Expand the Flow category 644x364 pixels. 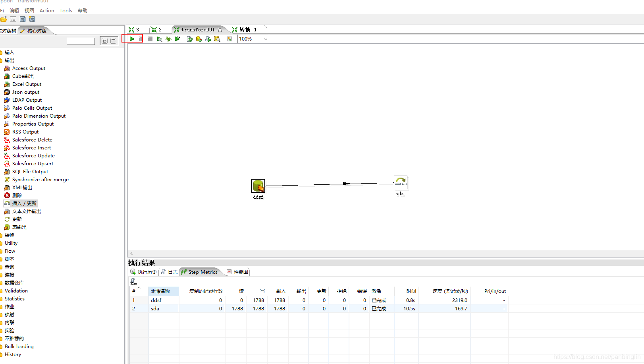[x=10, y=251]
